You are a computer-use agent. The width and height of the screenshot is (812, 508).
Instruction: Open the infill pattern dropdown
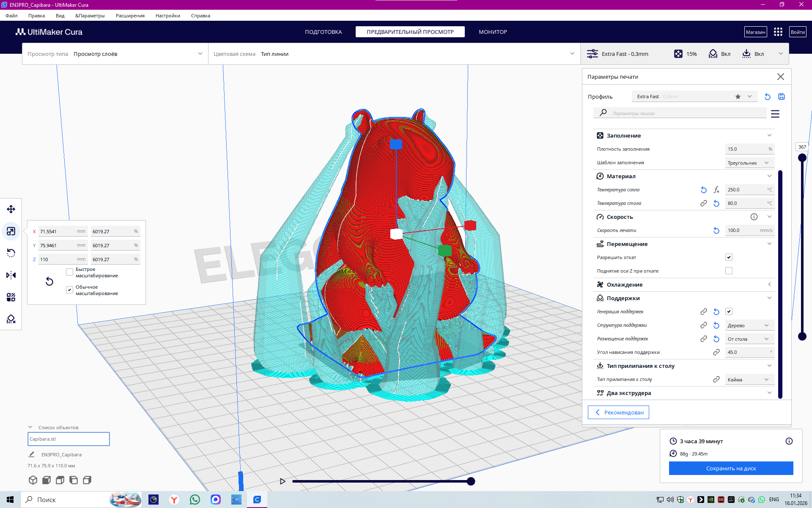pyautogui.click(x=749, y=163)
